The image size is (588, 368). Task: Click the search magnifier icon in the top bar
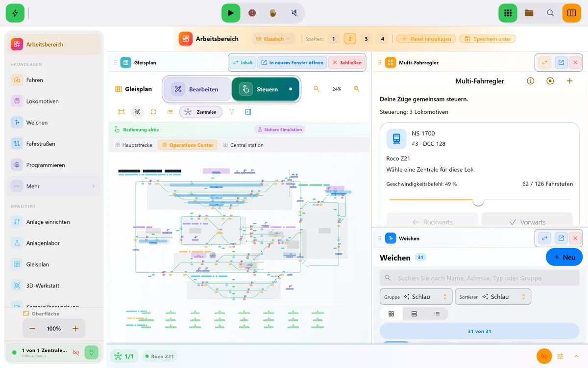550,13
